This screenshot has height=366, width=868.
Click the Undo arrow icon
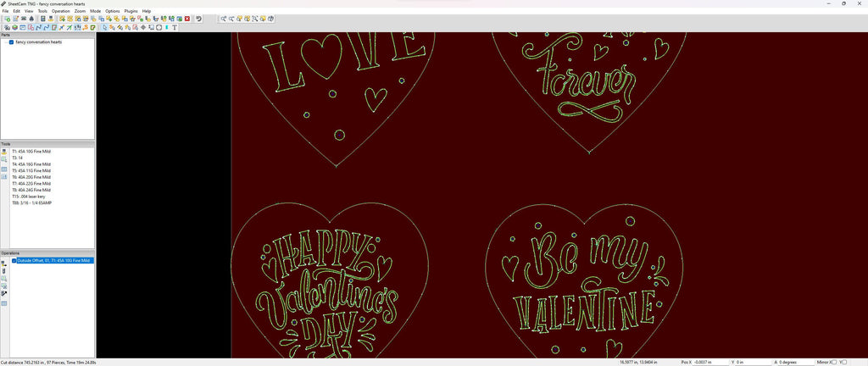(198, 19)
